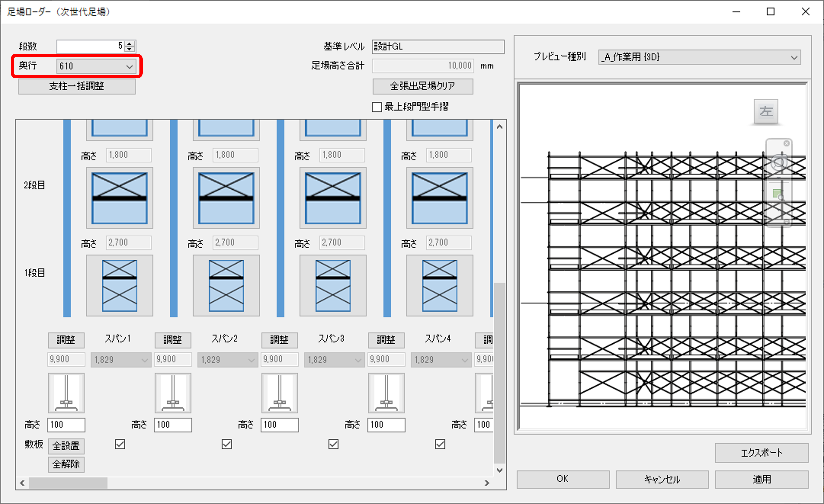Click the span 1 second-tier scaffold frame icon
This screenshot has width=824, height=504.
pyautogui.click(x=119, y=198)
